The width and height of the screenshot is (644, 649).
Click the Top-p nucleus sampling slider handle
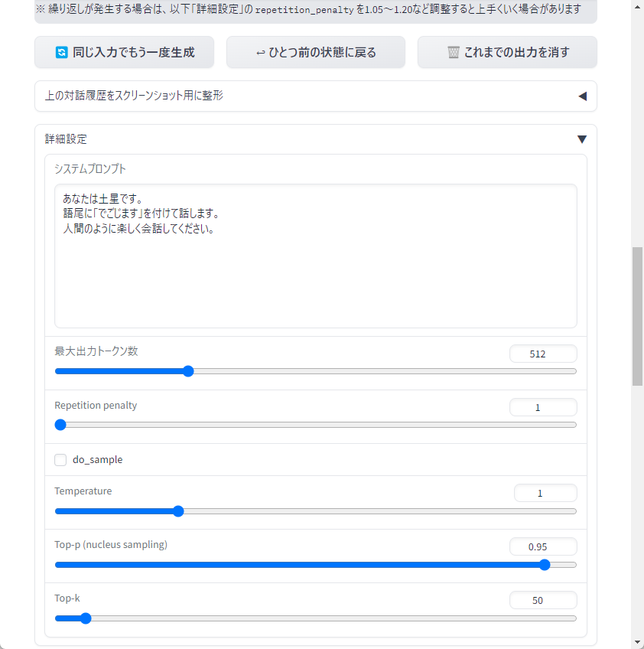545,565
